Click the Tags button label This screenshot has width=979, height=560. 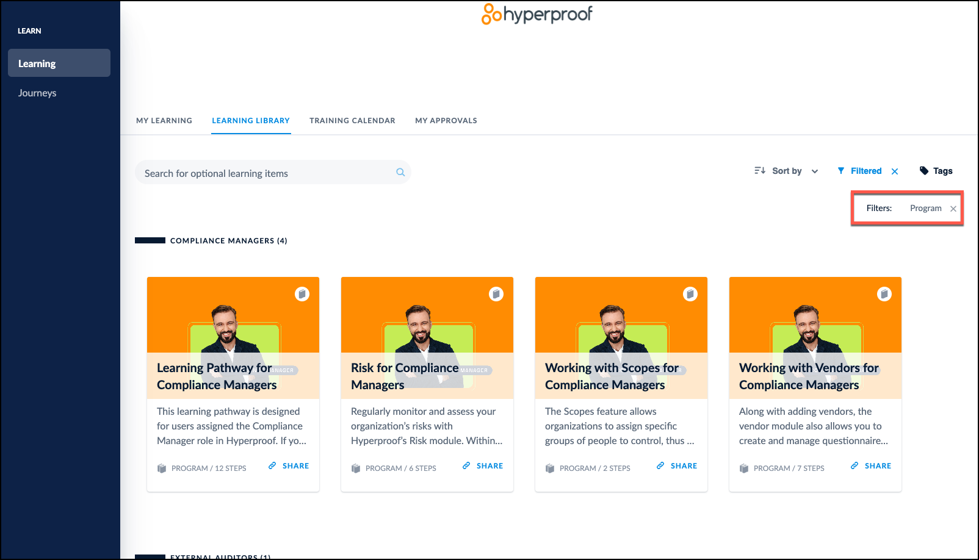click(942, 171)
